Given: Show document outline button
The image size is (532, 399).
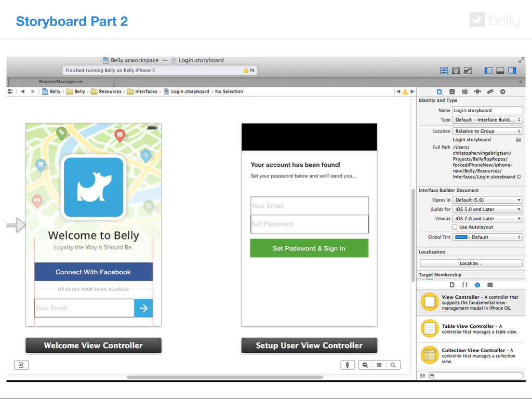Looking at the screenshot, I should pos(21,365).
